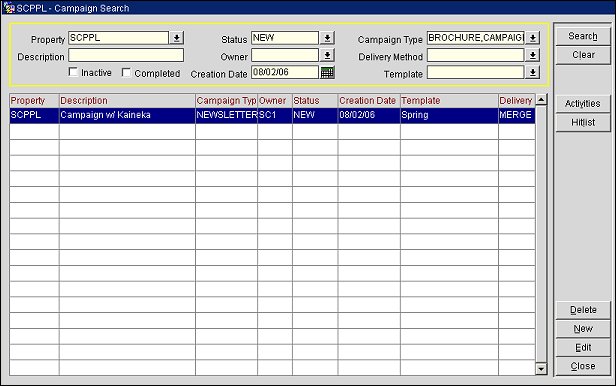Viewport: 616px width, 386px height.
Task: Click the empty Template filter field
Action: [476, 72]
